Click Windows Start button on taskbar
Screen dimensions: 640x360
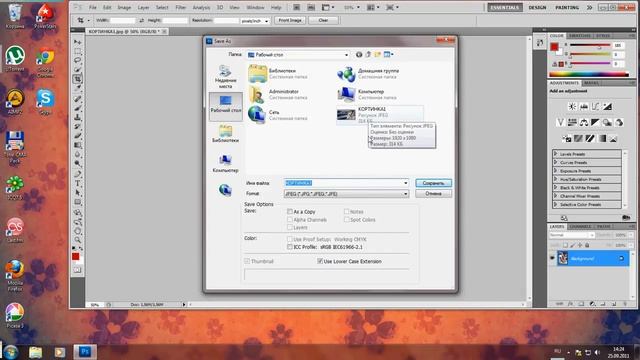click(11, 352)
